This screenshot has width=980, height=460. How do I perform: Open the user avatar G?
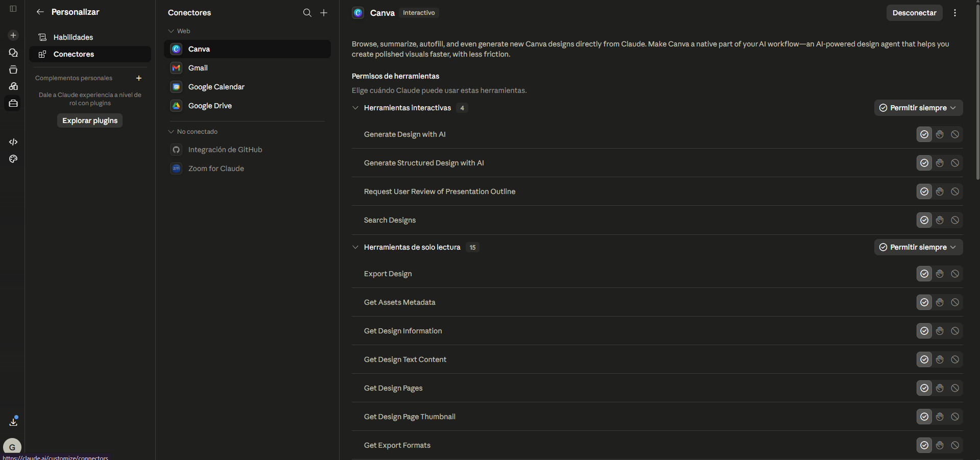(12, 447)
